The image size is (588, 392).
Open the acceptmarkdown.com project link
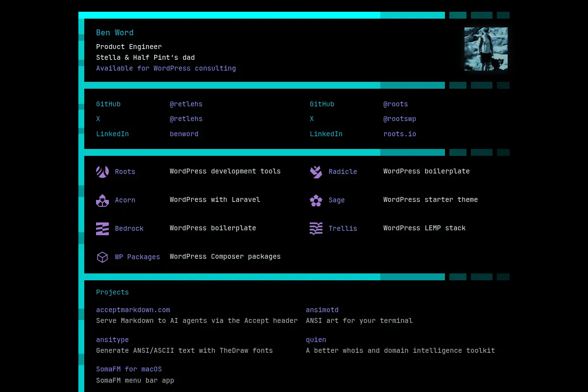coord(133,310)
